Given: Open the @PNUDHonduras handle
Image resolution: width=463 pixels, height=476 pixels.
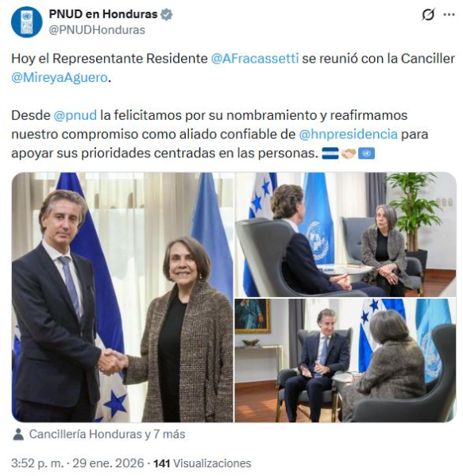Looking at the screenshot, I should click(97, 30).
